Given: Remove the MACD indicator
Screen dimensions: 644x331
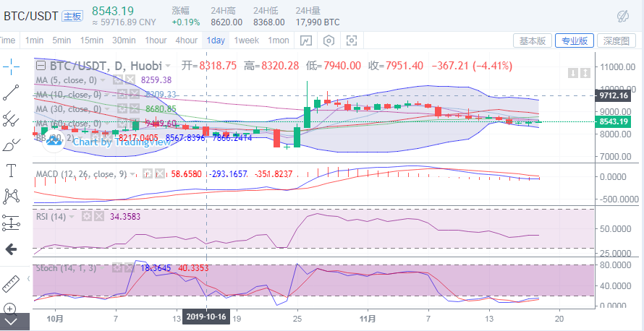Looking at the screenshot, I should pos(160,174).
